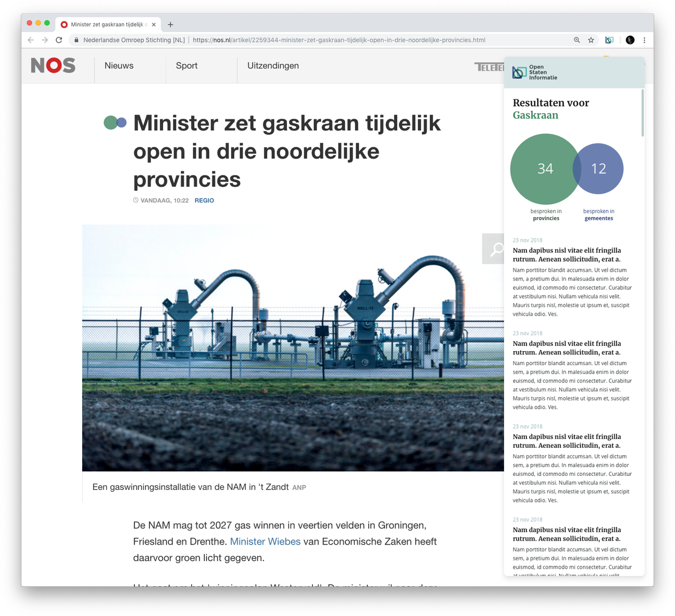Image resolution: width=675 pixels, height=616 pixels.
Task: Click the zoom magnifier icon in address bar
Action: coord(577,40)
